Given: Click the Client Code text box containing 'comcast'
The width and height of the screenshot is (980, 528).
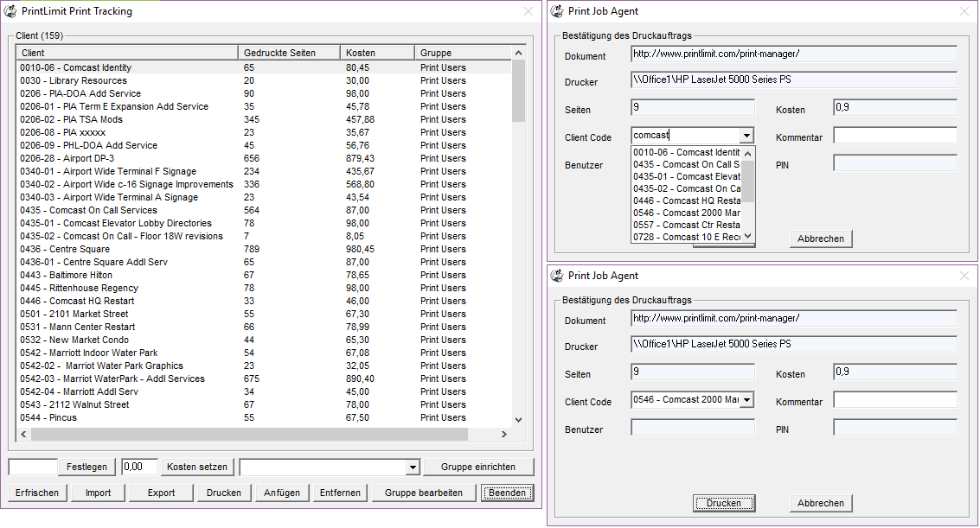Looking at the screenshot, I should [x=686, y=136].
